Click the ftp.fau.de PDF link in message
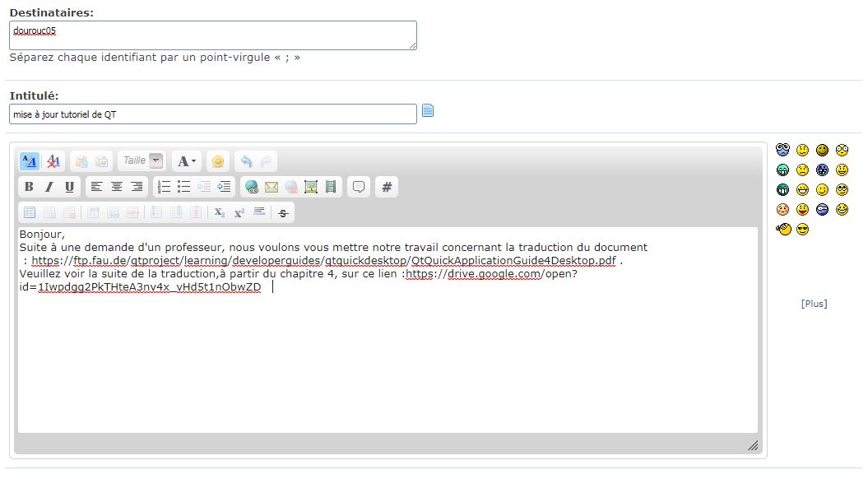Image resolution: width=868 pixels, height=479 pixels. 323,260
